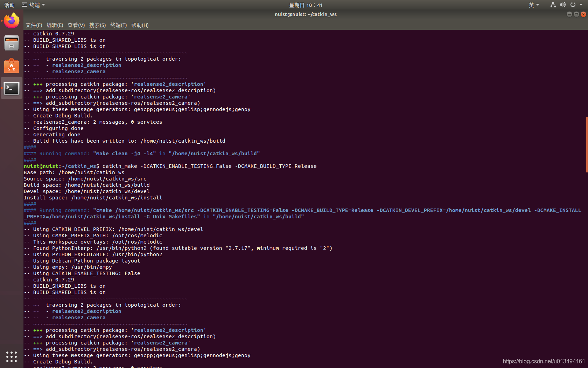Click the terminal vertical scrollbar handle
The width and height of the screenshot is (588, 368).
587,144
